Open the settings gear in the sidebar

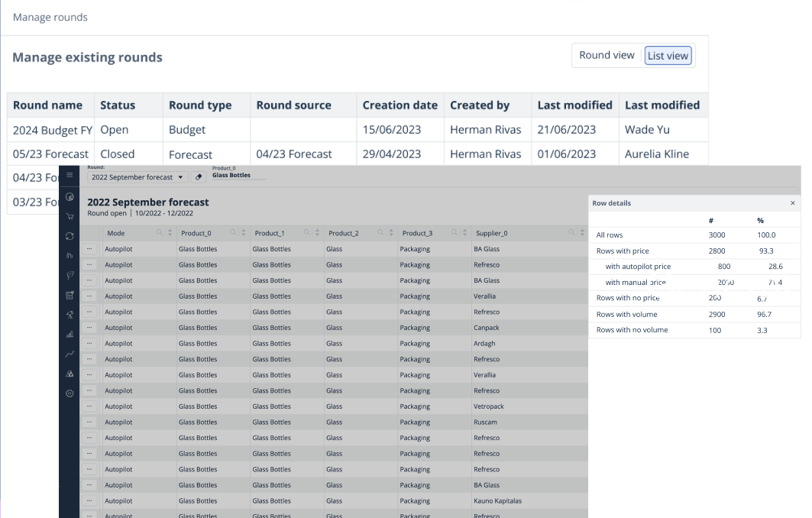point(70,393)
